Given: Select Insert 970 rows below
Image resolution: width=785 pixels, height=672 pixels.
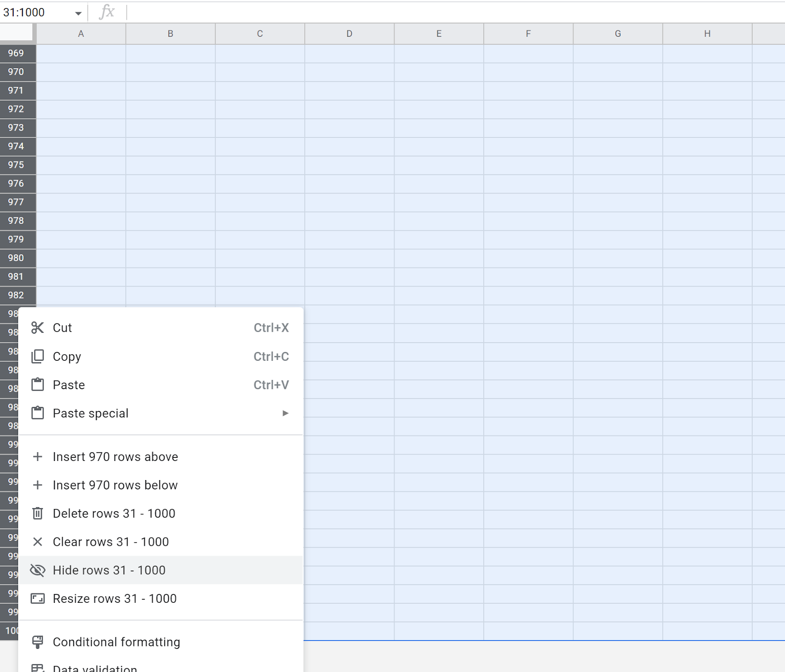Looking at the screenshot, I should (115, 485).
